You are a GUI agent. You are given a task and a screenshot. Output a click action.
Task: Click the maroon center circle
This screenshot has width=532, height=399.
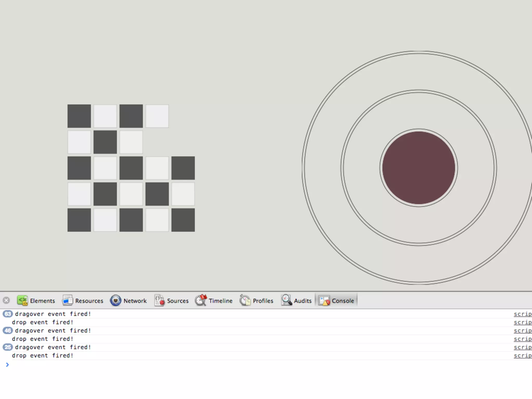pos(418,168)
